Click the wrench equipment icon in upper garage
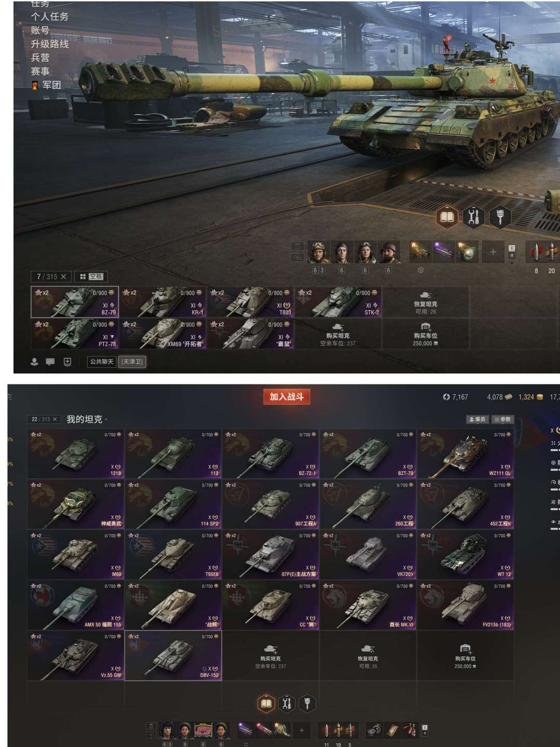Image resolution: width=560 pixels, height=747 pixels. click(x=473, y=217)
